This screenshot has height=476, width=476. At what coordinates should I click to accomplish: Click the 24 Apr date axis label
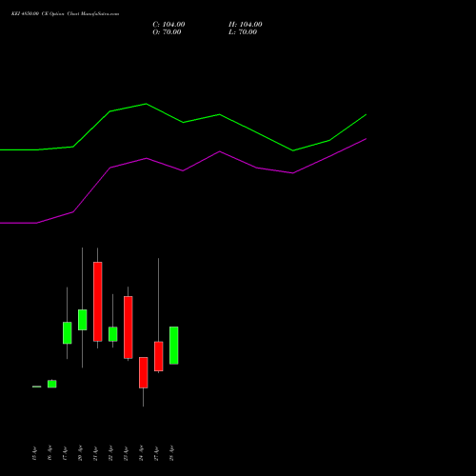pyautogui.click(x=141, y=453)
